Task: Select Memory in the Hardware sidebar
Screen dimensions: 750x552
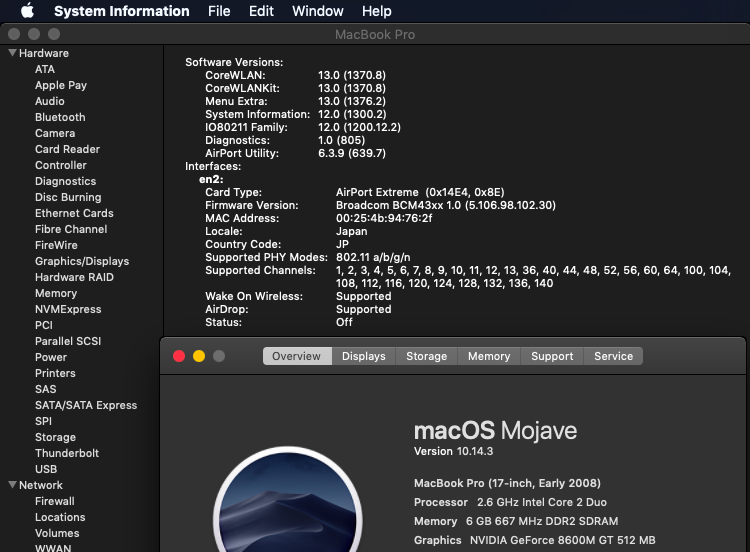Action: [56, 293]
